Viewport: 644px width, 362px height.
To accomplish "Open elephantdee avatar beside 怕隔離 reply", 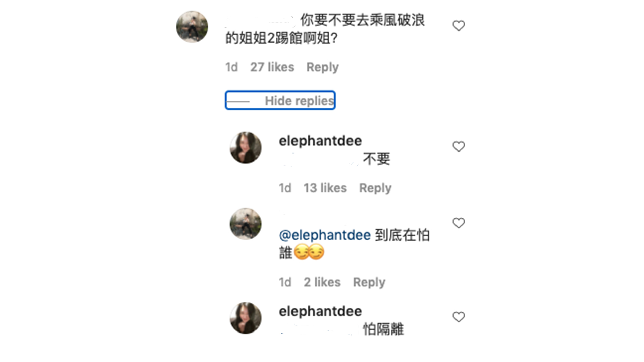I will [246, 318].
